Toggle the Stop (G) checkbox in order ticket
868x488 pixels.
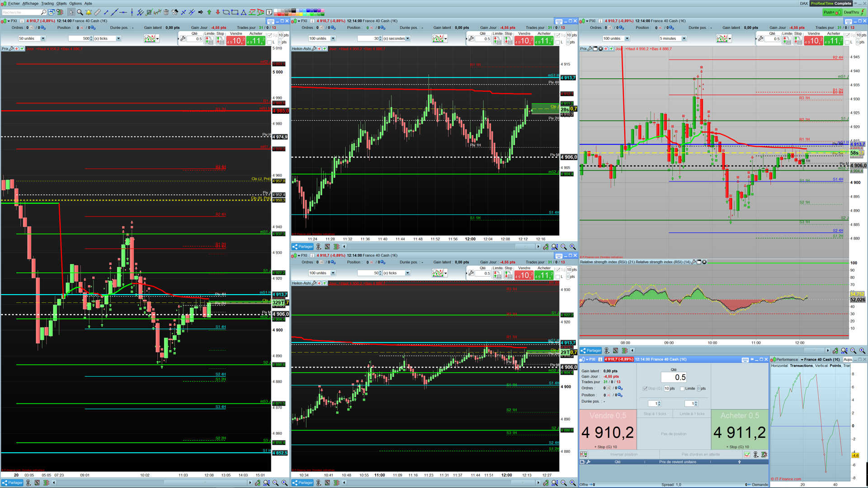tap(645, 389)
